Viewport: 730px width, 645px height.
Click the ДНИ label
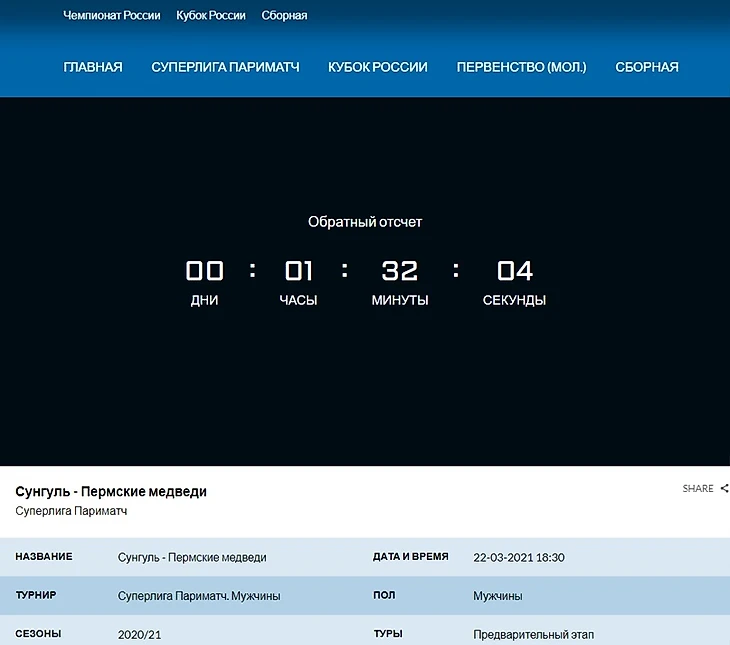pyautogui.click(x=204, y=300)
